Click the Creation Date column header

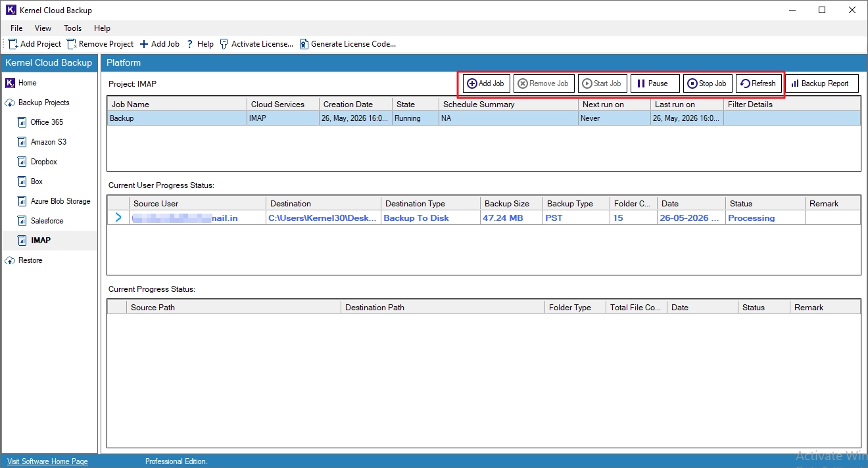pyautogui.click(x=355, y=104)
